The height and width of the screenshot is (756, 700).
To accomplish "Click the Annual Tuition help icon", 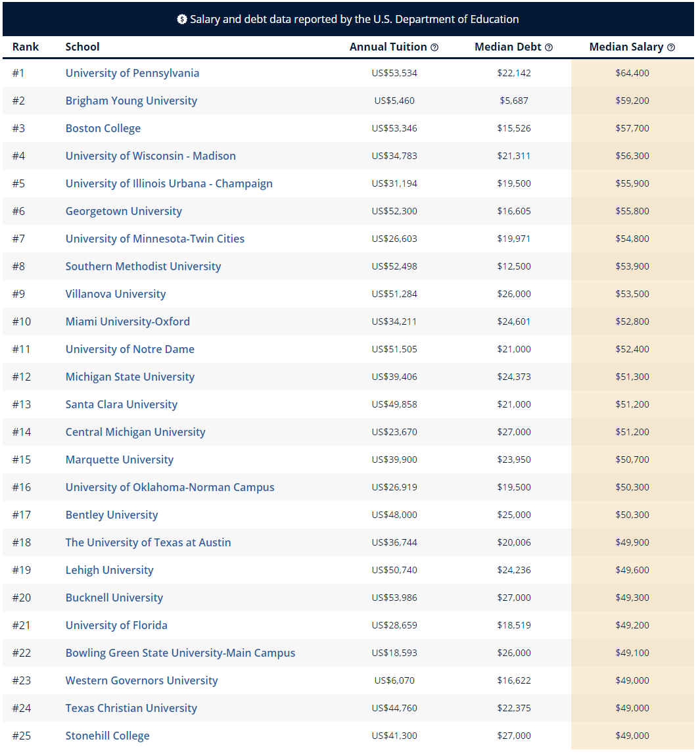I will (x=434, y=47).
